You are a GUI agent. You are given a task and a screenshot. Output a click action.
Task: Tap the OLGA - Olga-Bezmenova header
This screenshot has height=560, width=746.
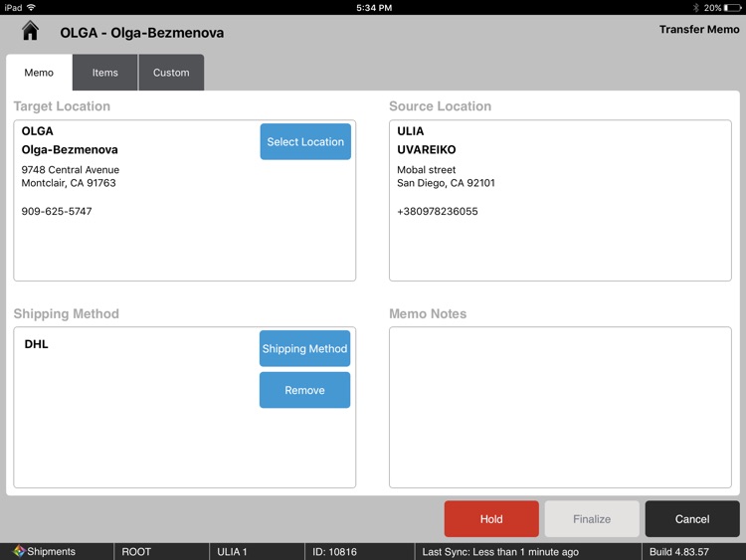point(142,33)
